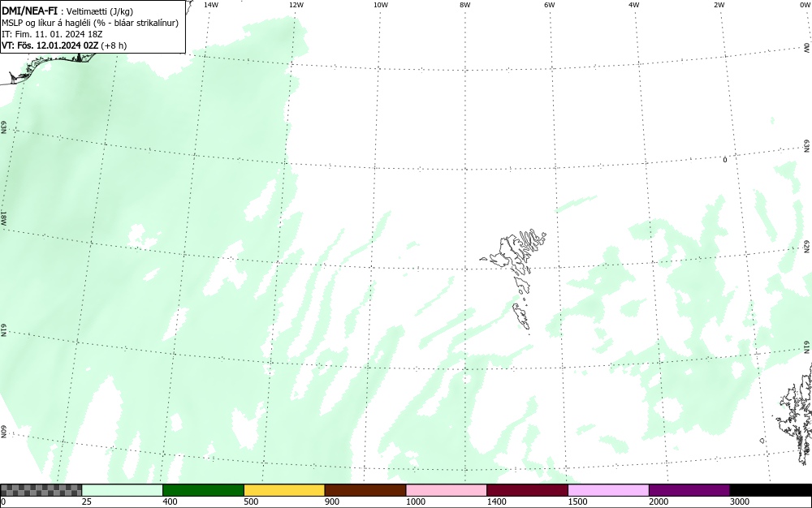Click the 'IT: Fim. 11. 01. 2024 18Z' line
Screen dimensions: 812x508
52,34
